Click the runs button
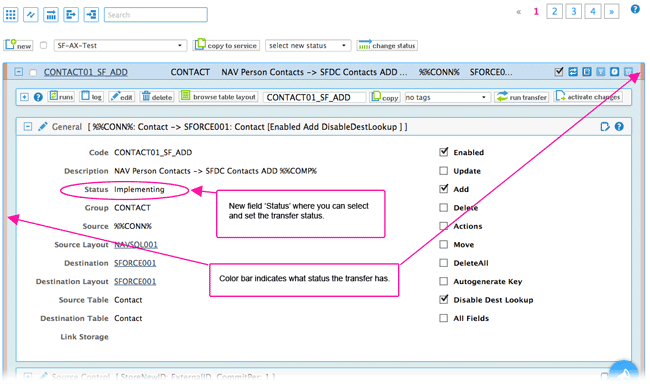 (61, 96)
